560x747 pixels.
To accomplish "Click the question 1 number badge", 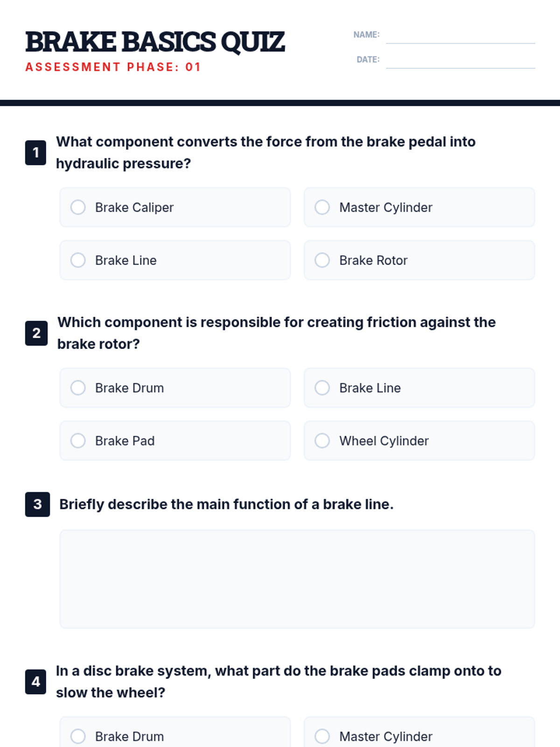I will 35,153.
